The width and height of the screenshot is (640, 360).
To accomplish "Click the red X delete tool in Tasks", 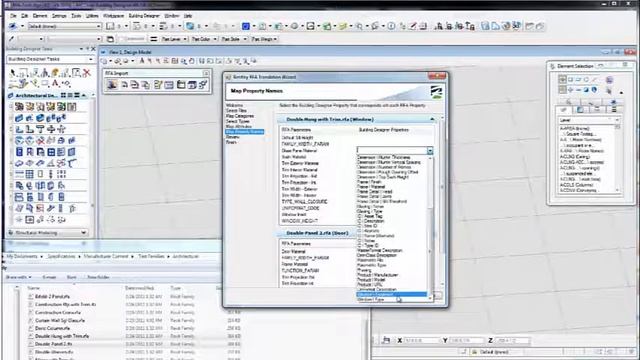I will pyautogui.click(x=87, y=73).
